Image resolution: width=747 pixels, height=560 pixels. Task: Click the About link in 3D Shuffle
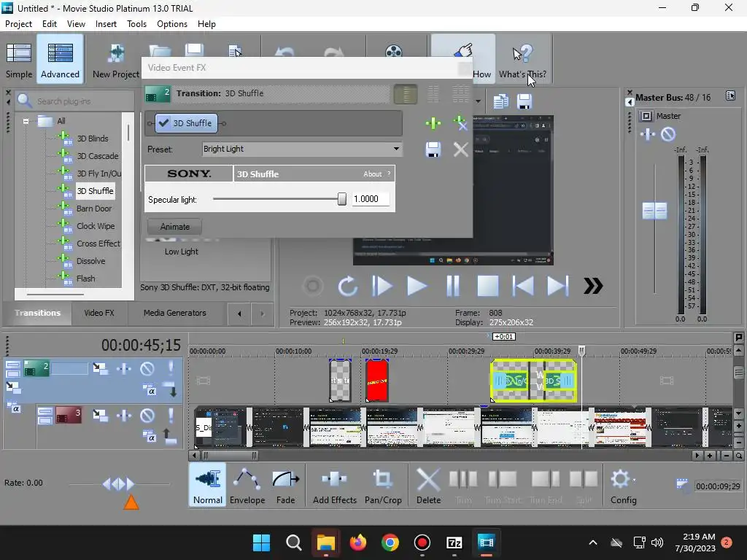(373, 174)
